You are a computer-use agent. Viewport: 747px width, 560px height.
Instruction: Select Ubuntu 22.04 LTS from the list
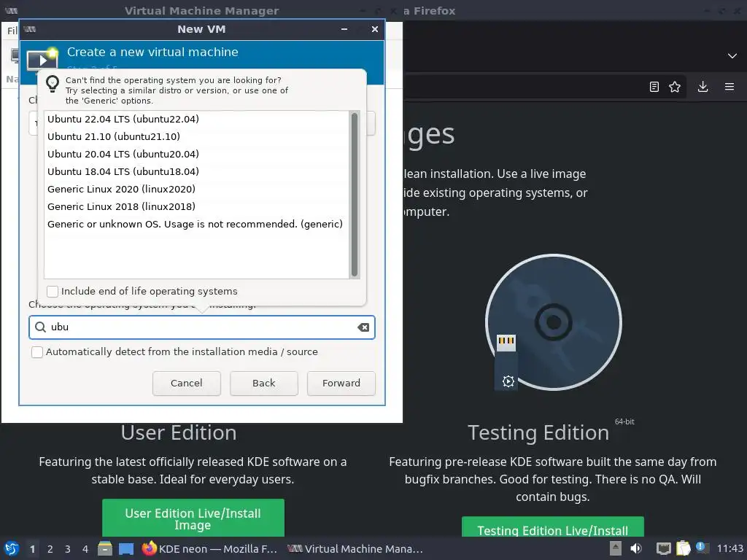[196, 119]
